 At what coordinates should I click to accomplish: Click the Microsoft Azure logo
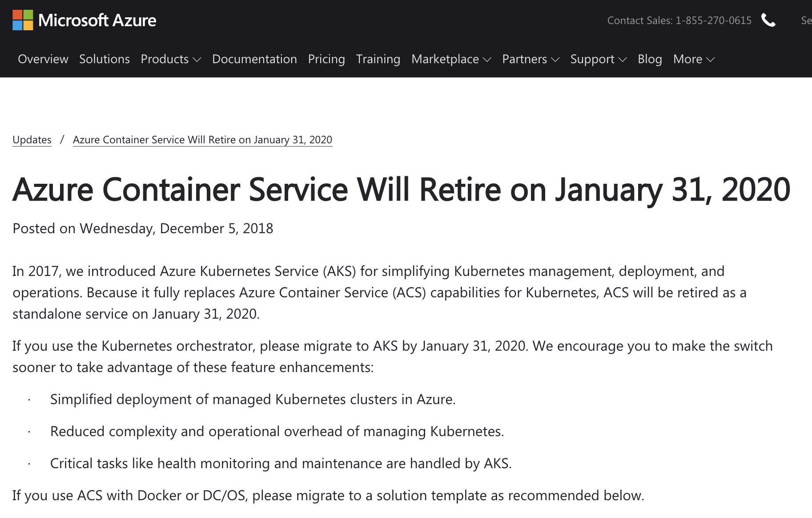pyautogui.click(x=85, y=20)
